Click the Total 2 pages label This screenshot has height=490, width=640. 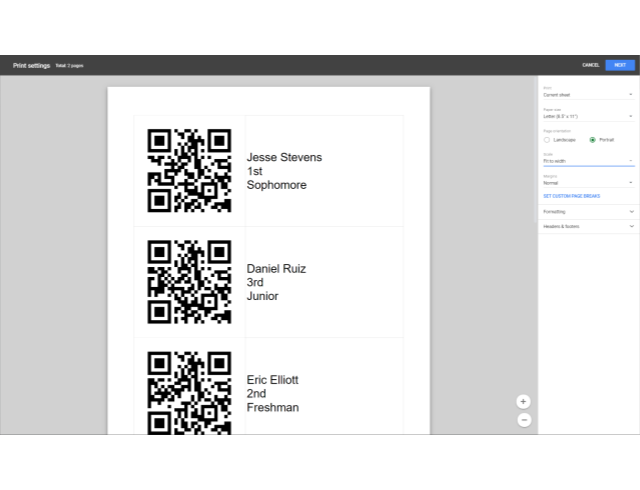[69, 65]
